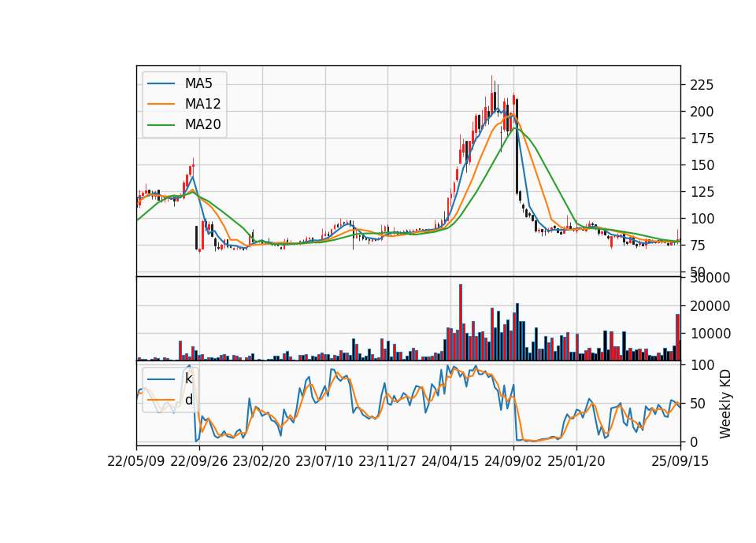This screenshot has height=543, width=756.
Task: Click the date label 22/05/09
Action: pyautogui.click(x=136, y=461)
